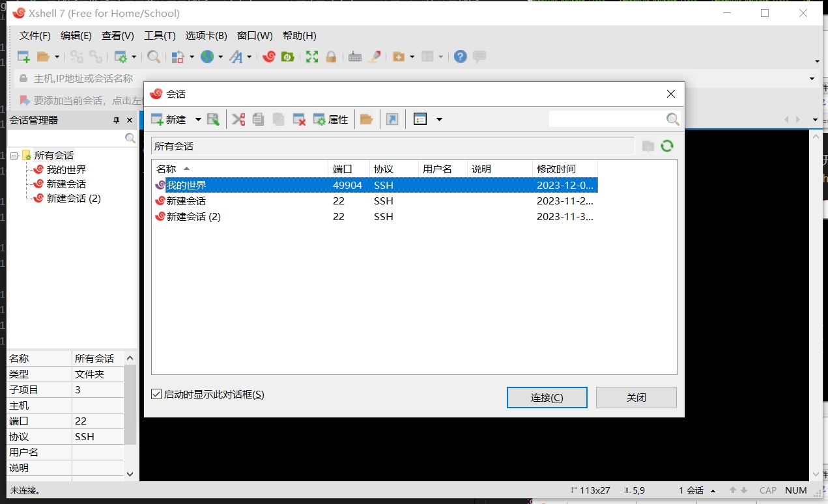Image resolution: width=828 pixels, height=504 pixels.
Task: Click the open folder icon in main toolbar
Action: pos(43,57)
